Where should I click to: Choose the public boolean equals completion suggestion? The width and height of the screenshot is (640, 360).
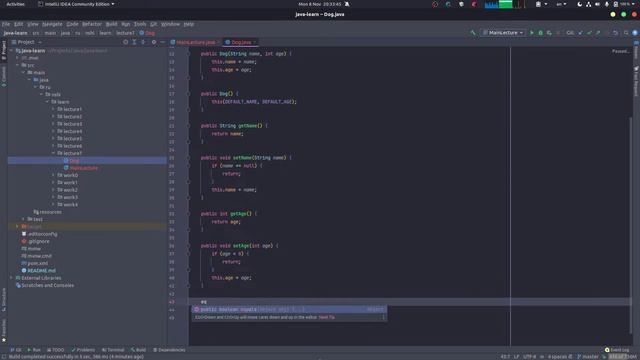[x=289, y=309]
